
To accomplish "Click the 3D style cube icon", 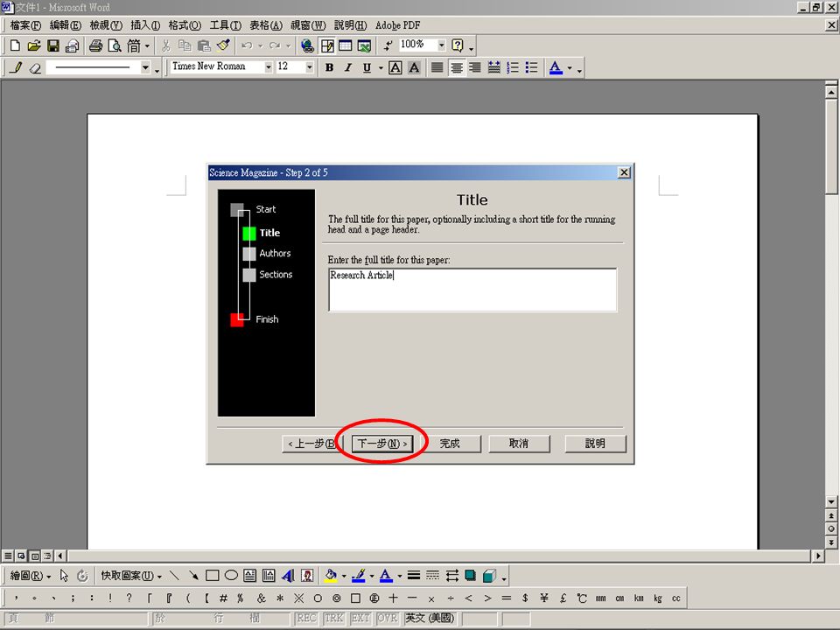I will tap(489, 576).
